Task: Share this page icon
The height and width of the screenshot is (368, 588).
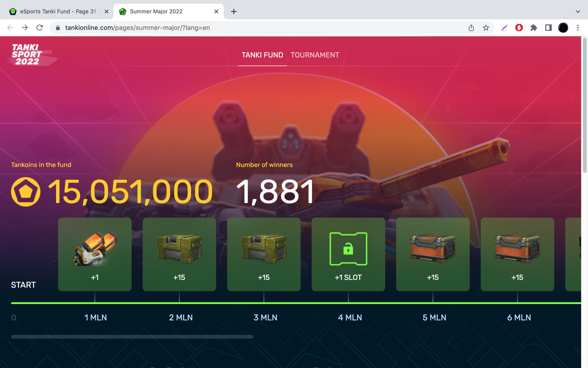Action: click(471, 28)
